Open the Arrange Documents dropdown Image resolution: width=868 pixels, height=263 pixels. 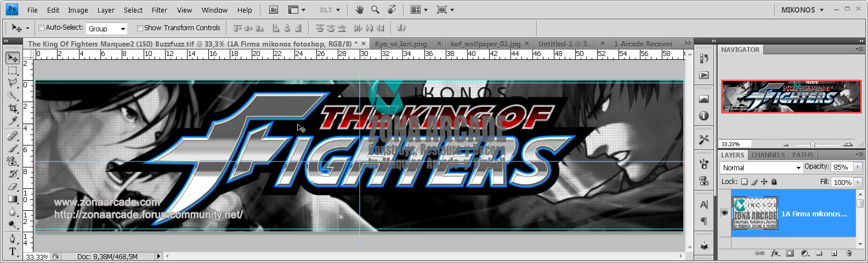(x=419, y=10)
